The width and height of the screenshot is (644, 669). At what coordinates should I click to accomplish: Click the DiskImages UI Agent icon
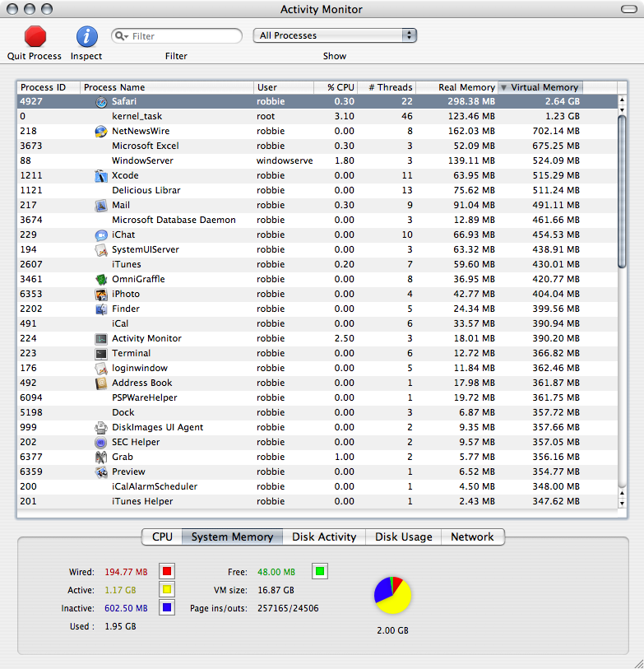101,428
